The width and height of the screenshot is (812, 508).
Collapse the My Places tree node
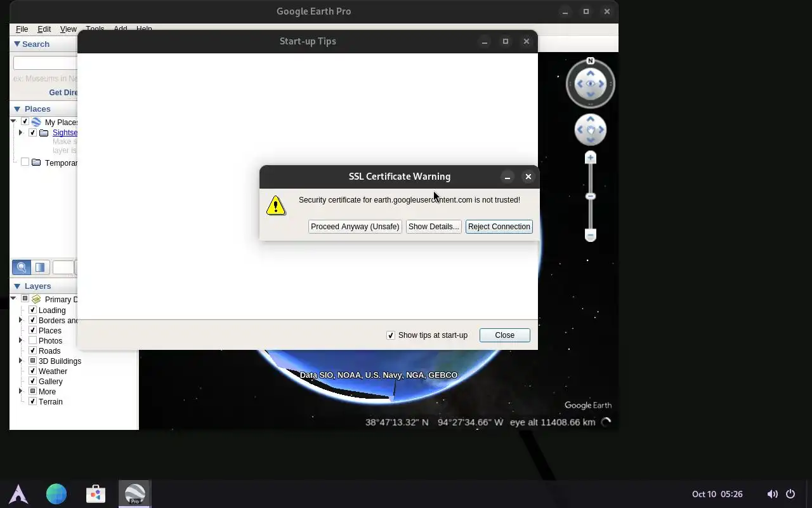click(13, 121)
